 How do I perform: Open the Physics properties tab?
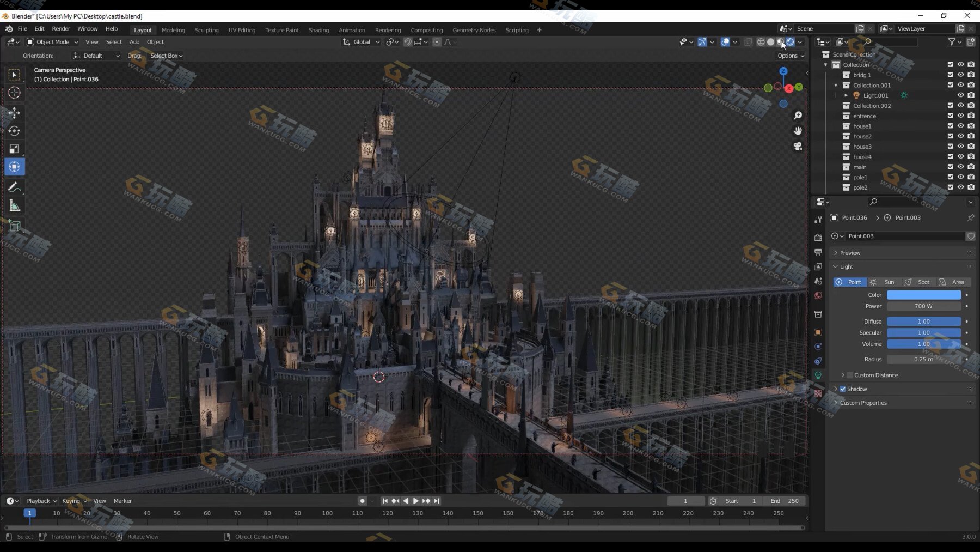pyautogui.click(x=818, y=346)
